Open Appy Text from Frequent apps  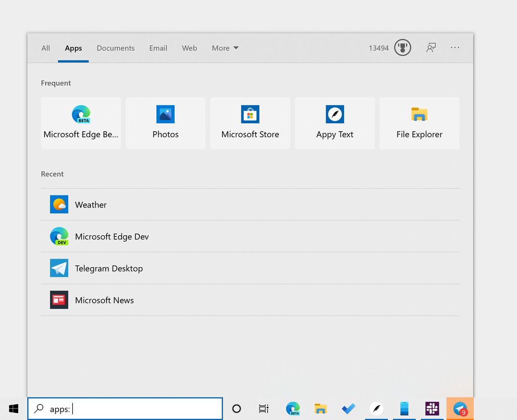point(335,123)
